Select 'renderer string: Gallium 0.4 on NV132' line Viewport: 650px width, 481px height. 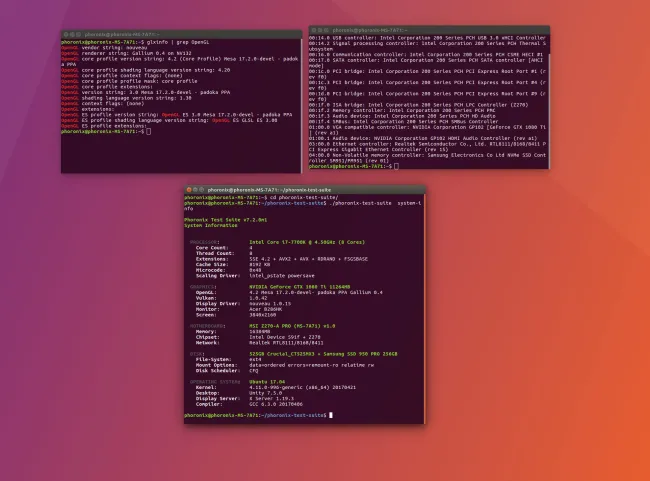[x=126, y=53]
